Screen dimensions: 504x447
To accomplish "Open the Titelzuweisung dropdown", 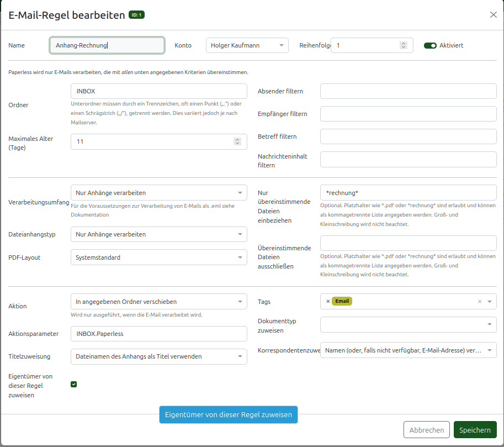I will click(x=158, y=356).
